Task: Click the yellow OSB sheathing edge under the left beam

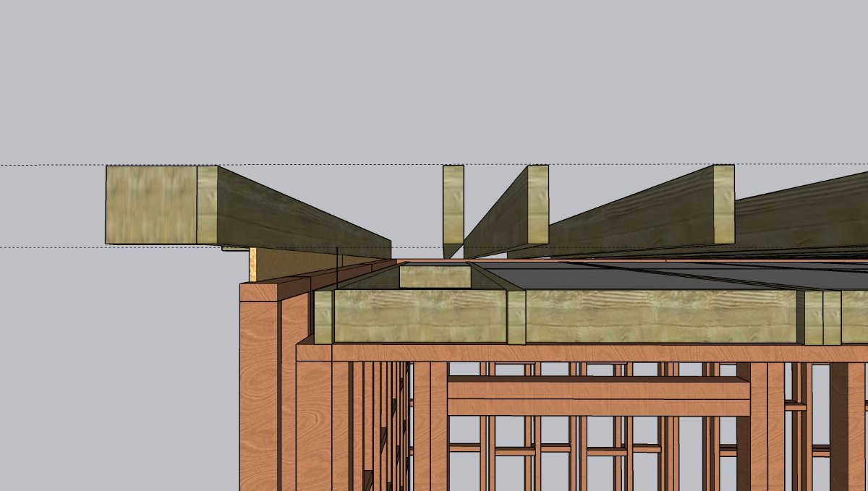Action: coord(254,265)
